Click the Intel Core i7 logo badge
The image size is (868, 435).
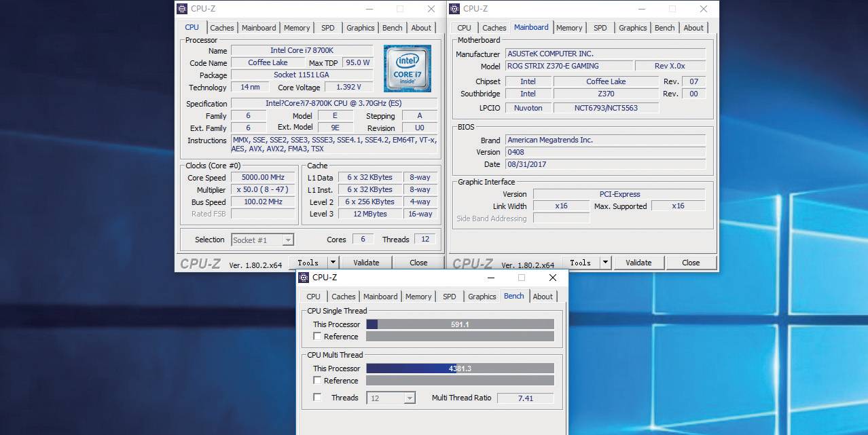407,69
